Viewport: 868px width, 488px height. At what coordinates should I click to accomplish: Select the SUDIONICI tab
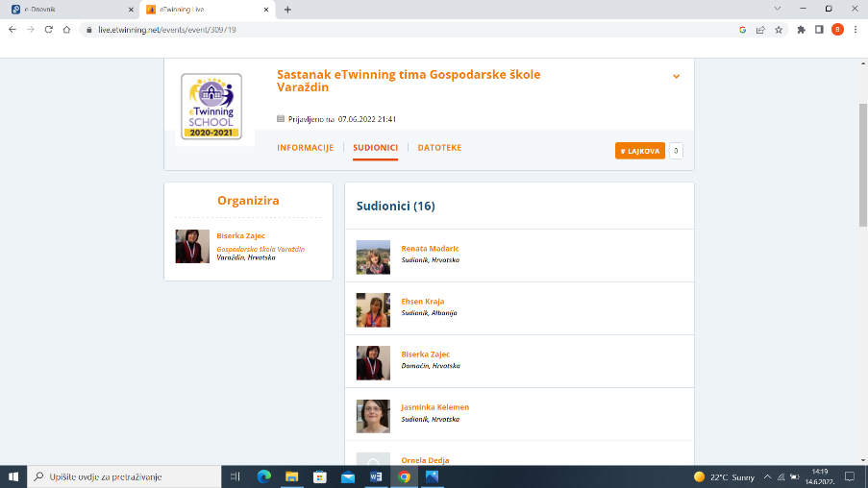[x=375, y=148]
